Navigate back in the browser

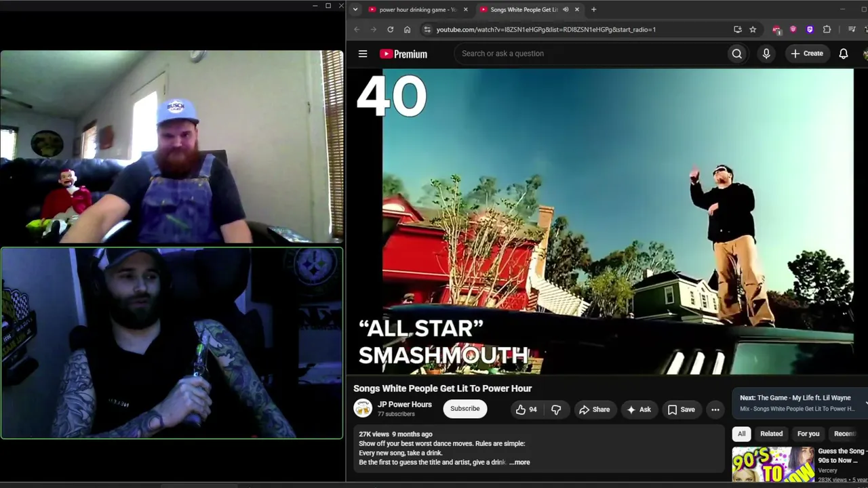[357, 29]
